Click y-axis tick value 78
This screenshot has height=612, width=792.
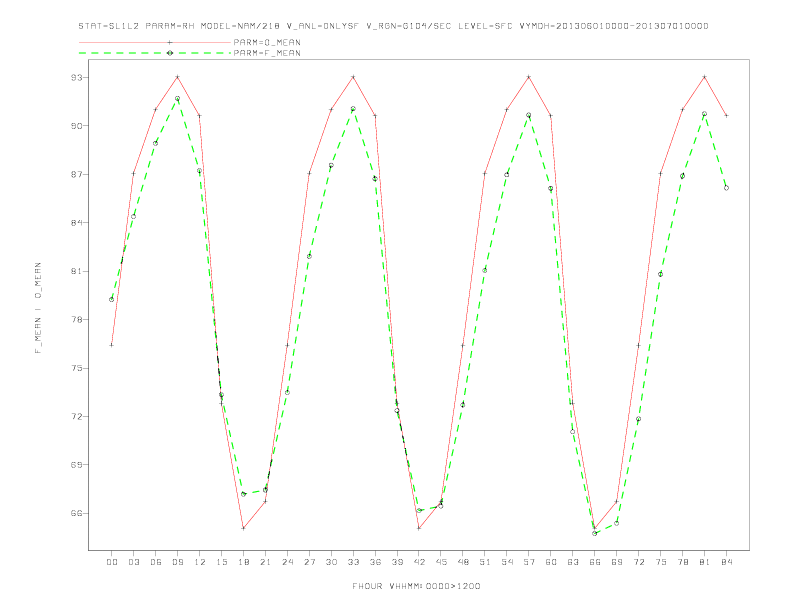coord(76,320)
